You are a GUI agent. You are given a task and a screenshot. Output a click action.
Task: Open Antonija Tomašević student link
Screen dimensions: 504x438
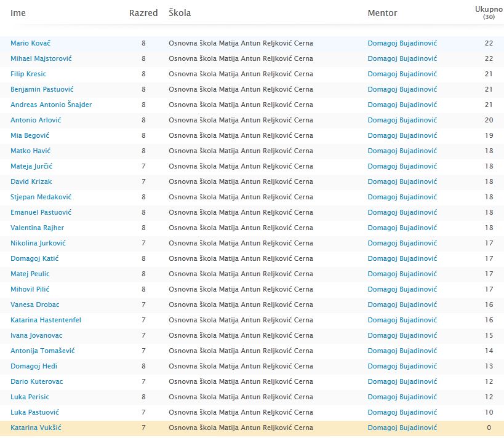(42, 351)
